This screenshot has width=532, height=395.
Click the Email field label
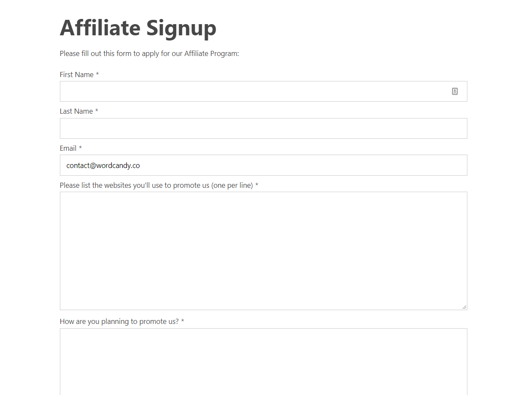(68, 148)
